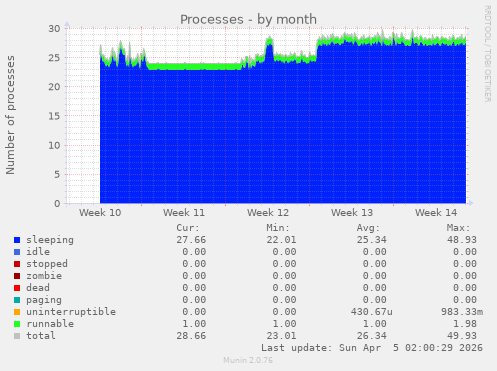Click the y-axis label 30
Viewport: 497px width, 371px height.
[54, 29]
